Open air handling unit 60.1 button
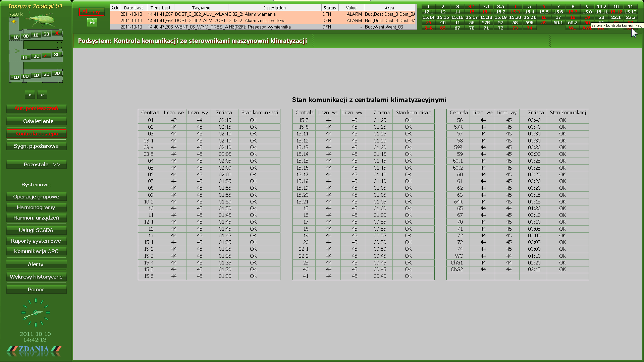This screenshot has height=362, width=644. pyautogui.click(x=558, y=23)
